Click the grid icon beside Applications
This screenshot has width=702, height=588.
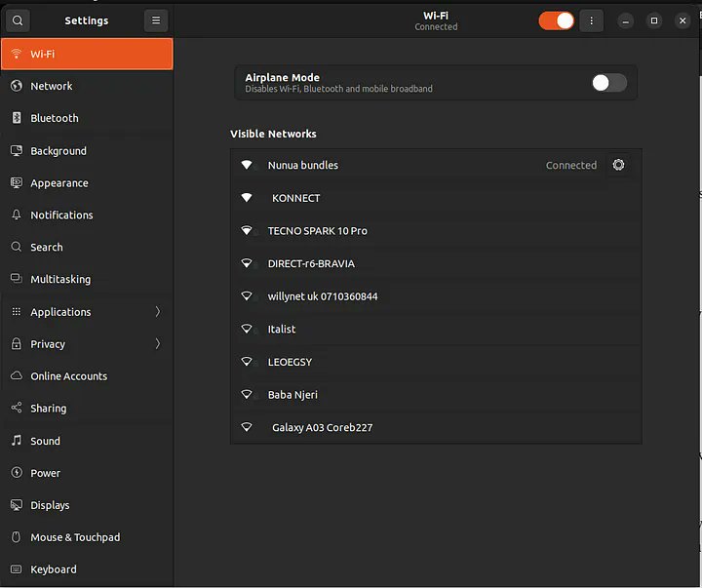(17, 311)
